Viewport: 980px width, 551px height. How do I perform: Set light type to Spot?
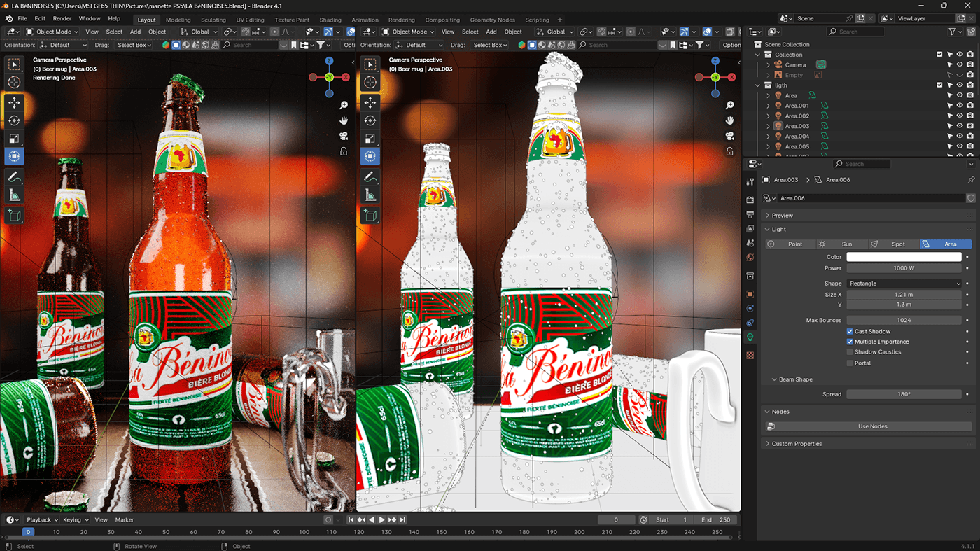pos(894,244)
